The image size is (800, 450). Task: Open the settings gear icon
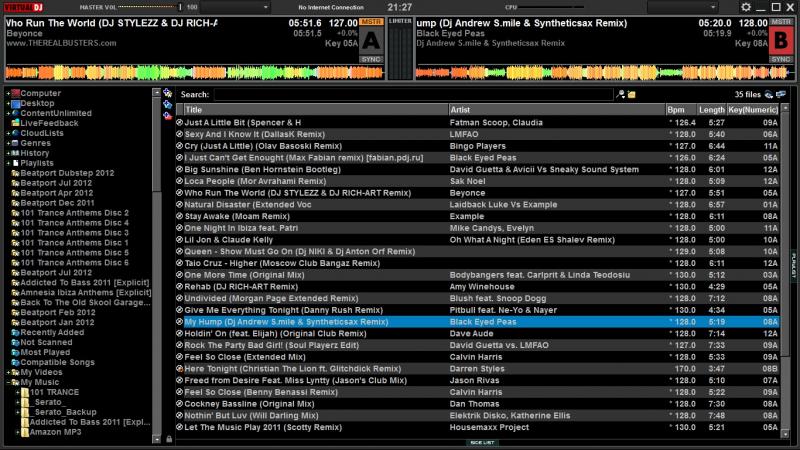pyautogui.click(x=745, y=7)
